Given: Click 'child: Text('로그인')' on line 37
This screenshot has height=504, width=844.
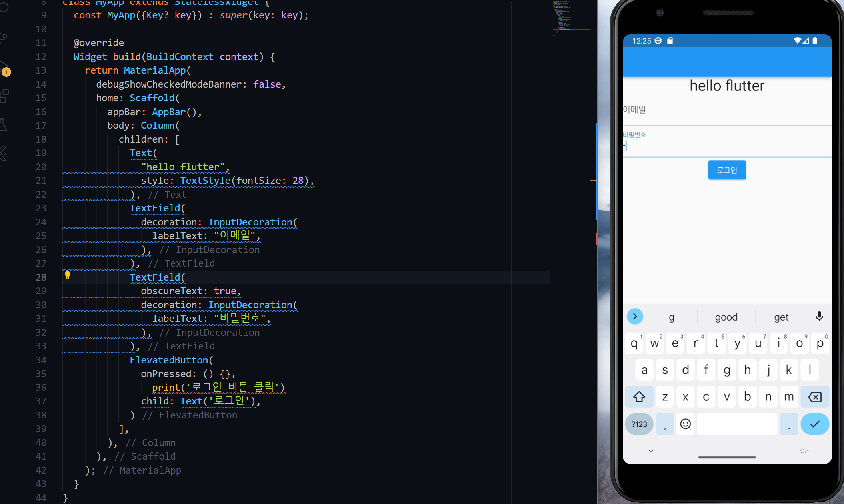Looking at the screenshot, I should click(198, 401).
